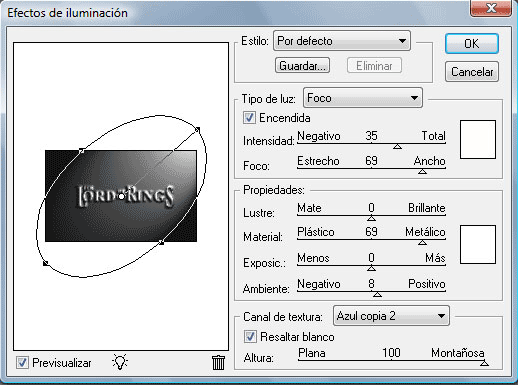The height and width of the screenshot is (385, 518).
Task: Click the Cancelar button
Action: click(472, 71)
